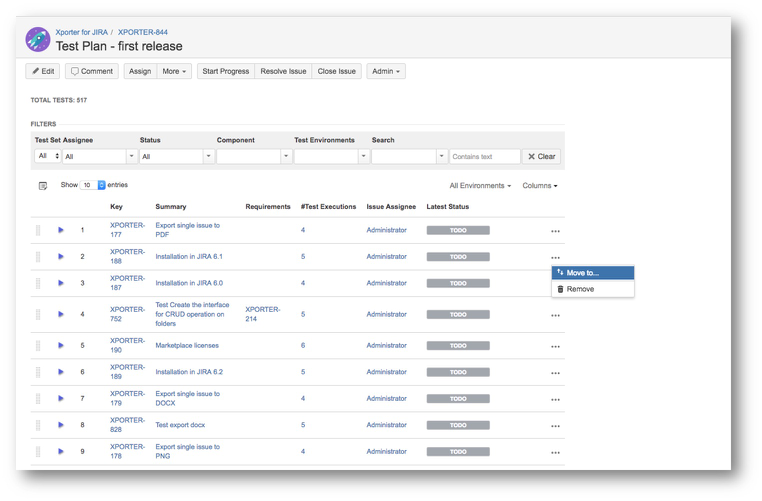Click Resolve Issue button

pos(283,71)
